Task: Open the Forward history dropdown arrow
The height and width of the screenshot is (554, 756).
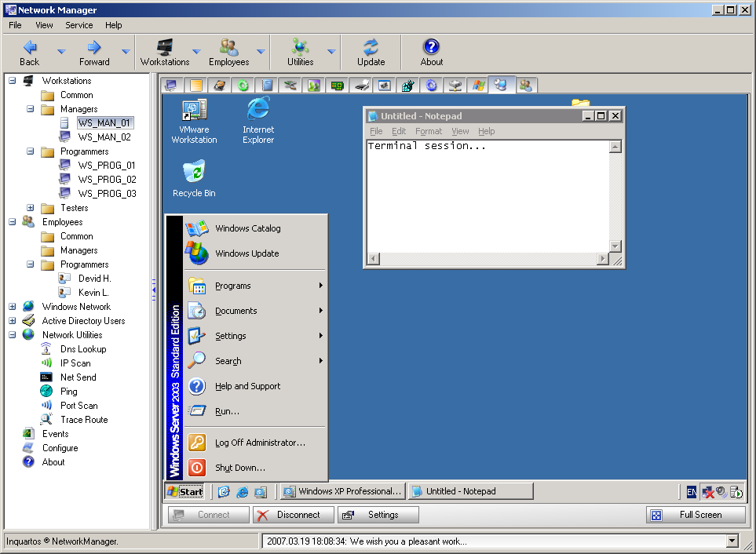Action: pos(126,51)
